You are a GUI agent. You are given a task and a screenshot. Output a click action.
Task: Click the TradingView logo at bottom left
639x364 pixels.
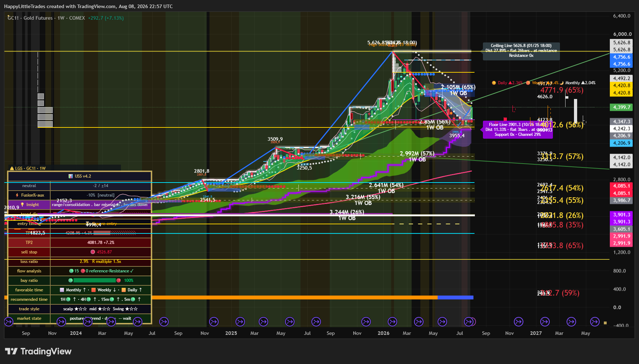tap(38, 351)
